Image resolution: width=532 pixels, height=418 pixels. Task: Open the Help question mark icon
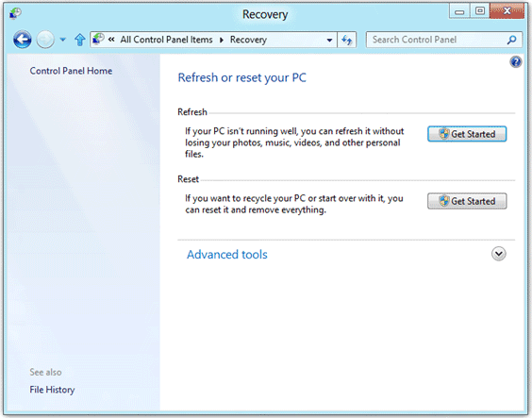point(516,62)
